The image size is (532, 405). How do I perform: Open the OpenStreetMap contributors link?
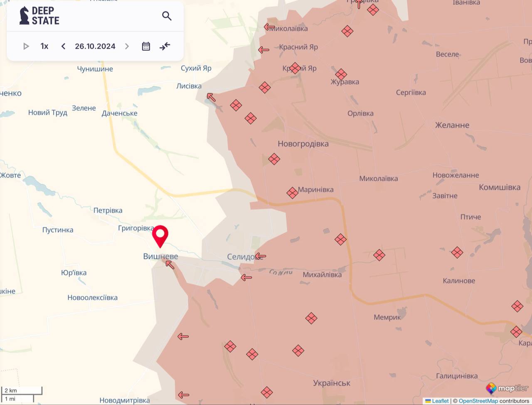point(478,401)
